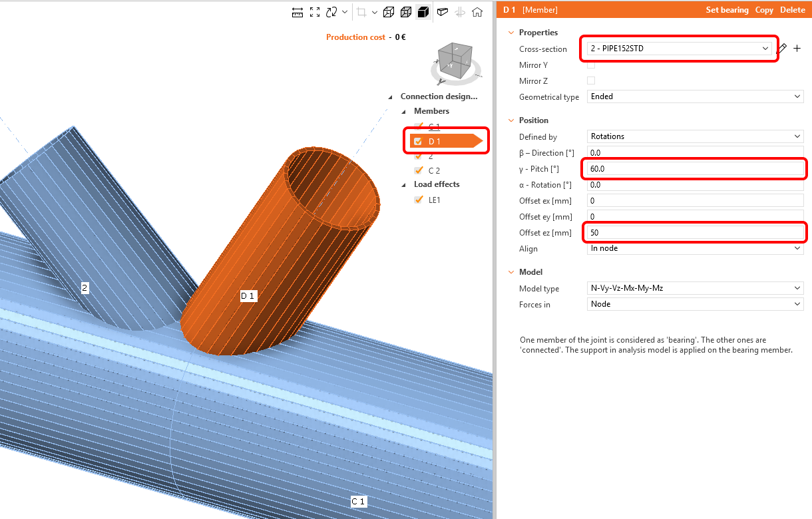This screenshot has height=519, width=812.
Task: Open the Align dropdown
Action: click(696, 248)
